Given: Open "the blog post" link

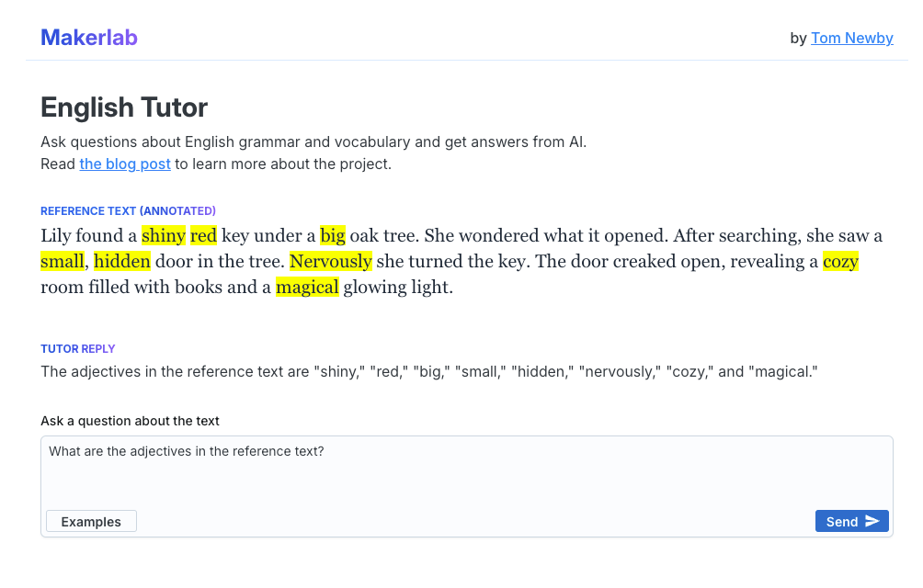Looking at the screenshot, I should (125, 164).
